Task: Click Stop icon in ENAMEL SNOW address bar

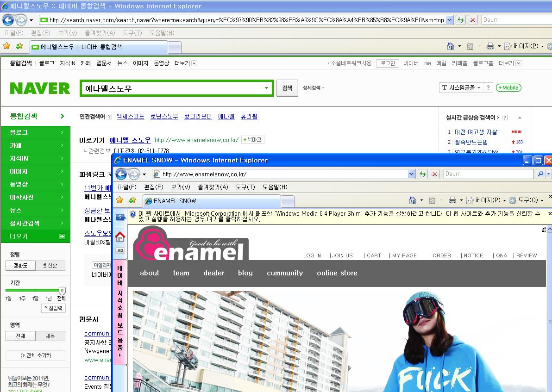Action: click(435, 174)
